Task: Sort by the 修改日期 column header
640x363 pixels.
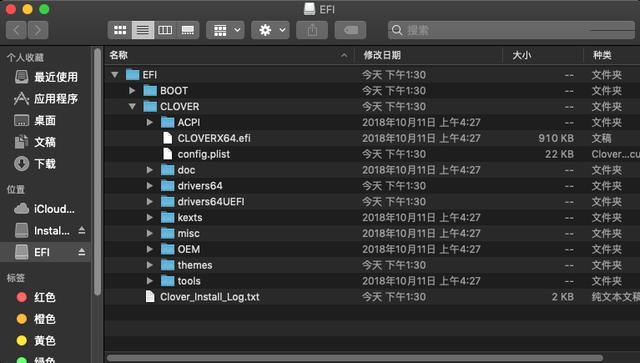Action: (x=429, y=56)
